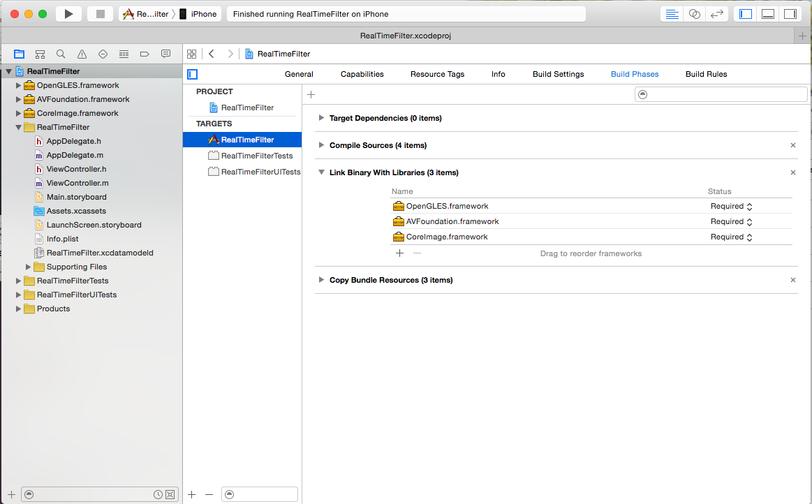Viewport: 812px width, 504px height.
Task: Click the Run (play) button
Action: (x=68, y=14)
